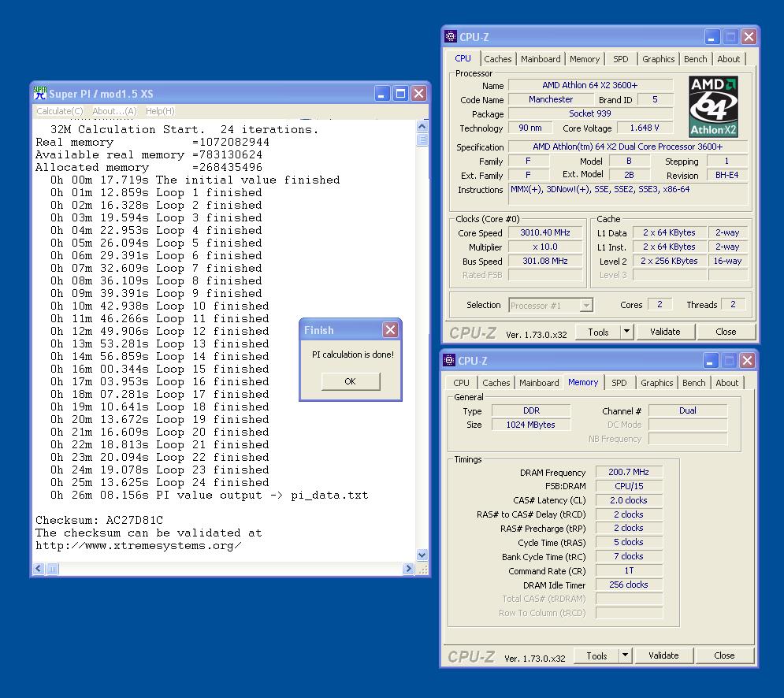Switch to About tab in top CPU-Z window
This screenshot has width=784, height=698.
(x=729, y=59)
